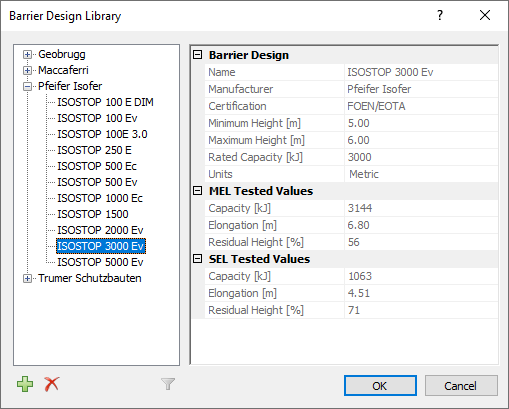Select ISOSTOP 1000 Ec barrier
Viewport: 509px width, 409px height.
tap(100, 198)
